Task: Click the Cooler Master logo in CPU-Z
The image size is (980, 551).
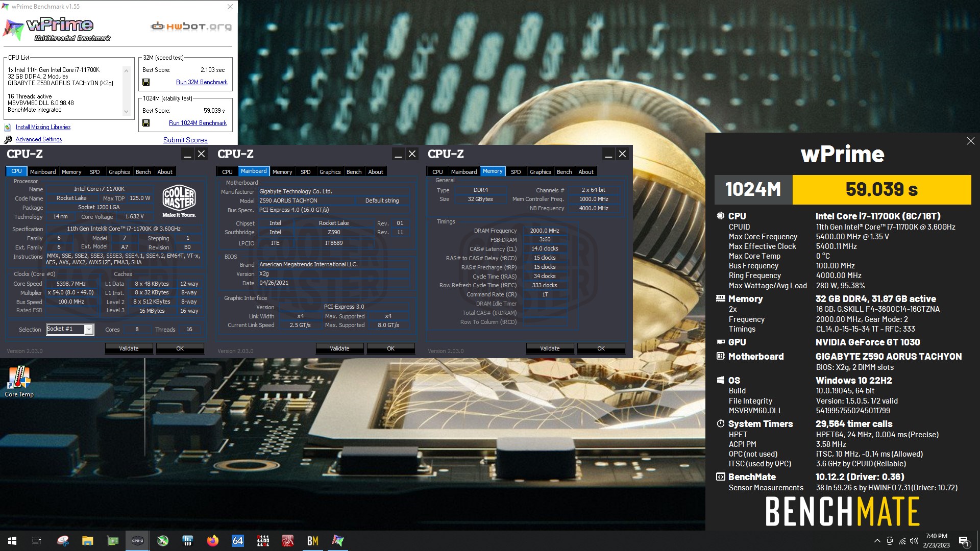Action: point(179,201)
